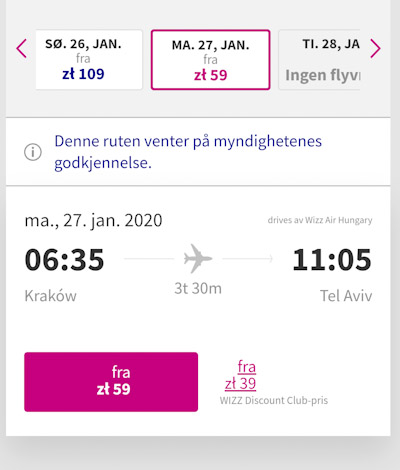Click the zł 109 price on Sunday
The image size is (400, 470).
click(x=83, y=74)
